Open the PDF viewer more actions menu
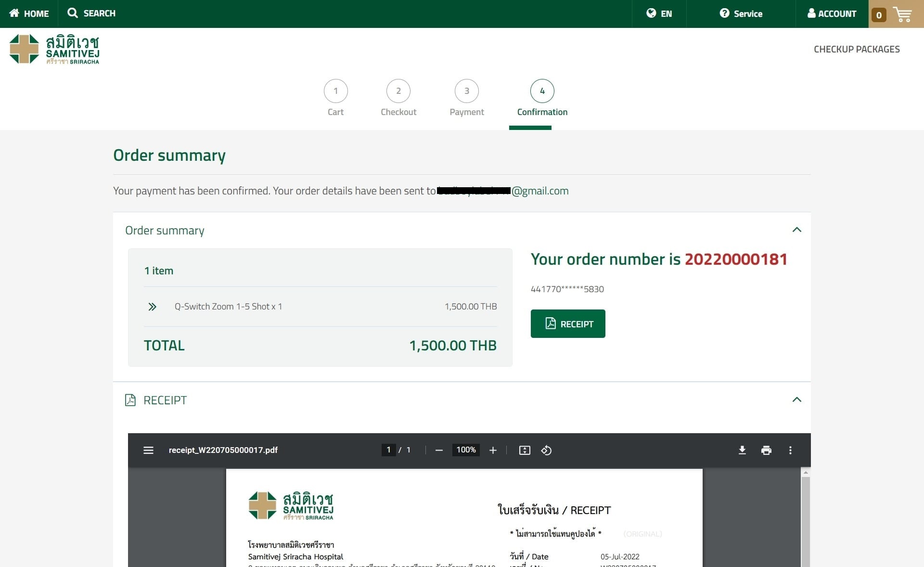This screenshot has width=924, height=567. pyautogui.click(x=790, y=450)
